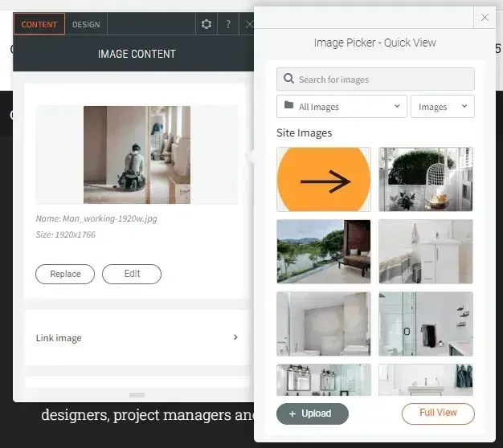
Task: Switch to the CONTENT tab
Action: pyautogui.click(x=39, y=24)
